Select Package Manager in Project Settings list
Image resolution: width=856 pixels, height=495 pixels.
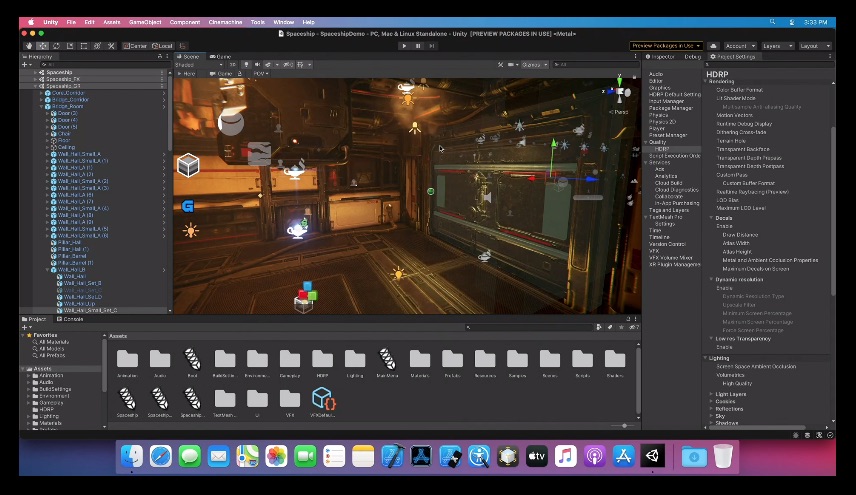click(x=671, y=108)
